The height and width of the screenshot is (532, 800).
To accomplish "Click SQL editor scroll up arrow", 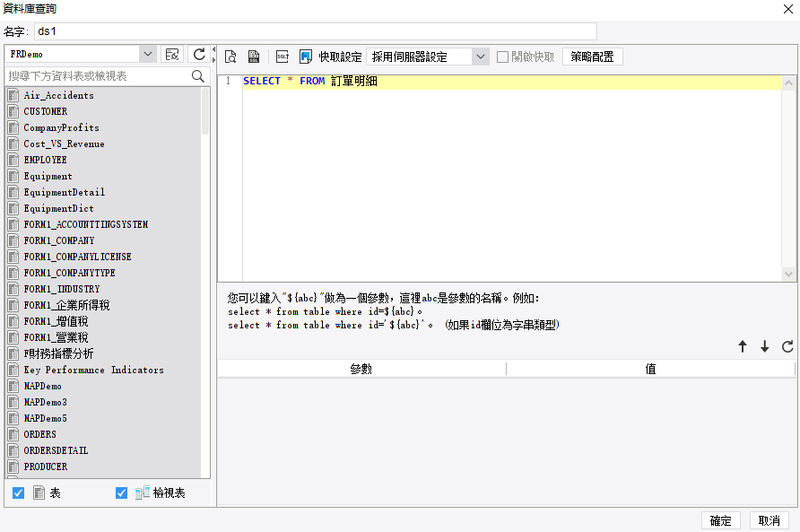I will point(788,83).
